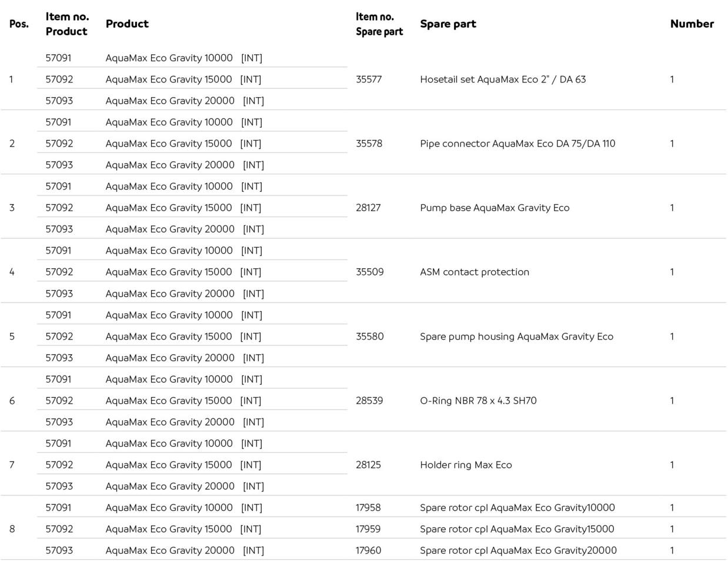Image resolution: width=728 pixels, height=565 pixels.
Task: Select position number 8 cell
Action: click(12, 529)
